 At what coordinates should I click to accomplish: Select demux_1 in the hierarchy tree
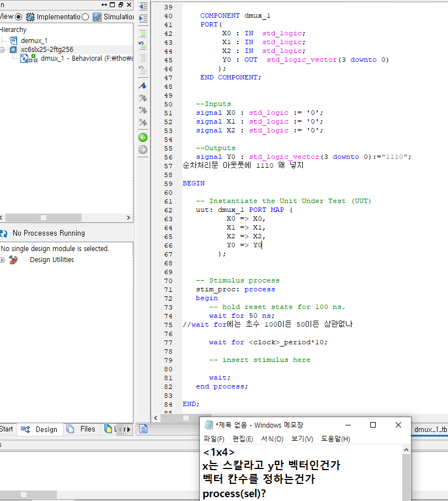pyautogui.click(x=34, y=41)
